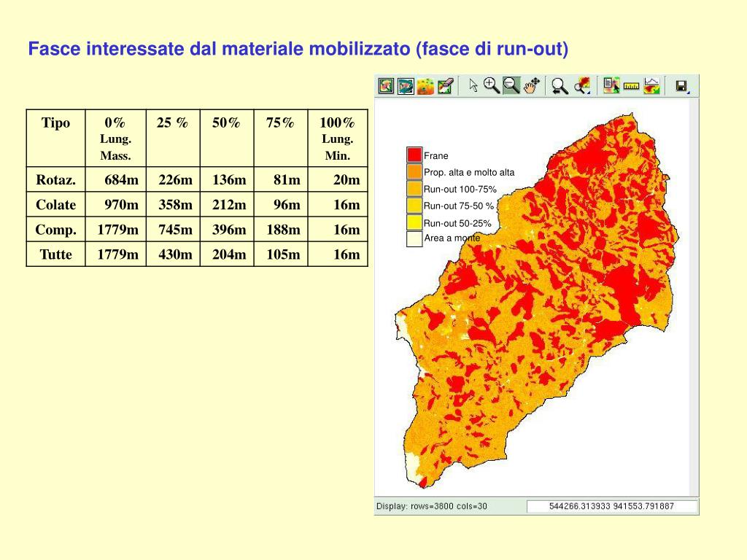Click the 1779m cell in Tutte row
This screenshot has width=747, height=560.
[x=116, y=254]
